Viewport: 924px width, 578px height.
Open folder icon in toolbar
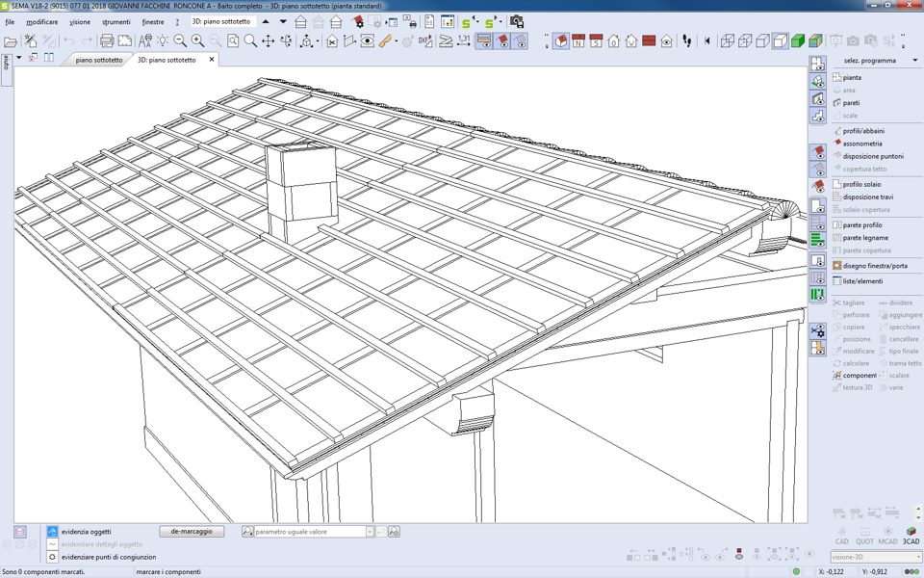[x=11, y=41]
